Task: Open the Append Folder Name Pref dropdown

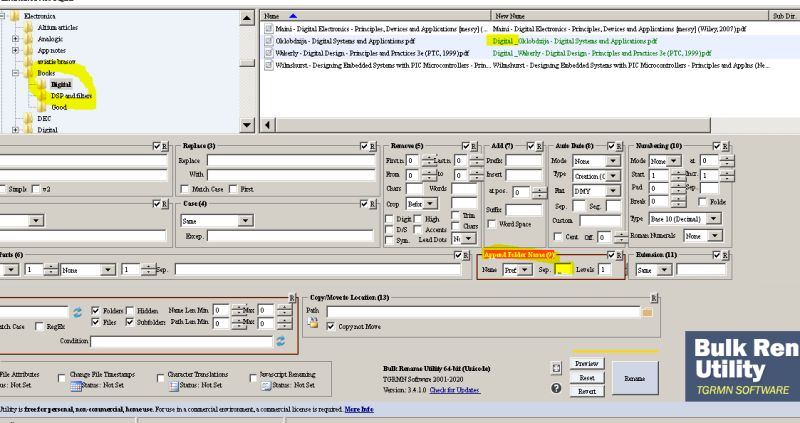Action: (524, 270)
